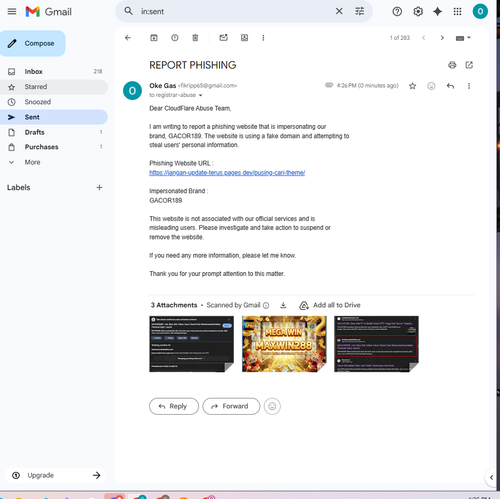This screenshot has width=500, height=499.
Task: Open third attachment thumbnail with red box
Action: tap(376, 344)
